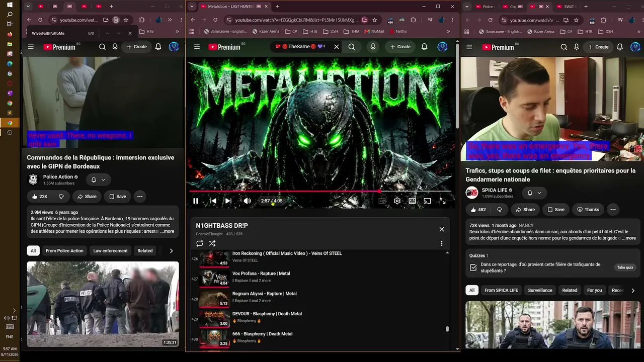Play 'Vox Profana - Rapture | Metal'

(261, 274)
